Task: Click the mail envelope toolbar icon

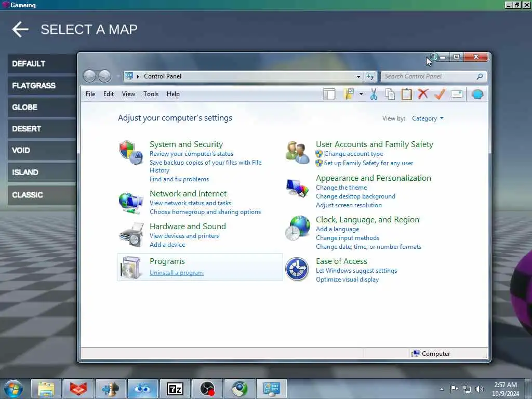Action: (x=457, y=94)
